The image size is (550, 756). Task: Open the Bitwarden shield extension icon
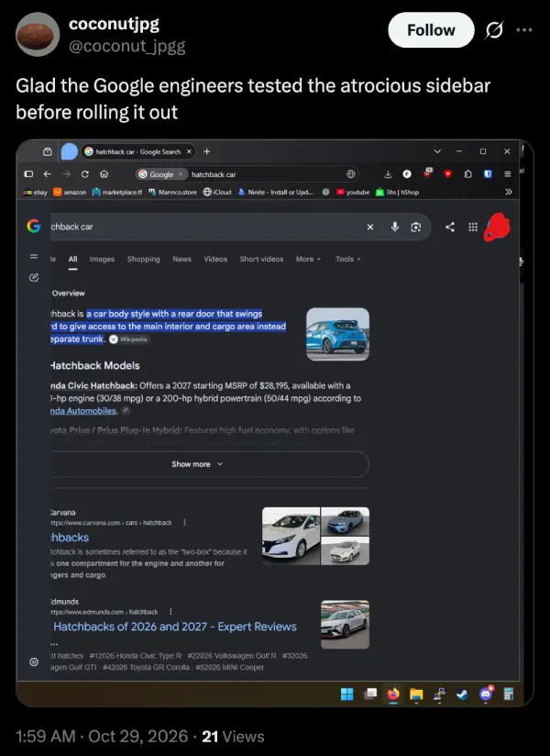[488, 174]
